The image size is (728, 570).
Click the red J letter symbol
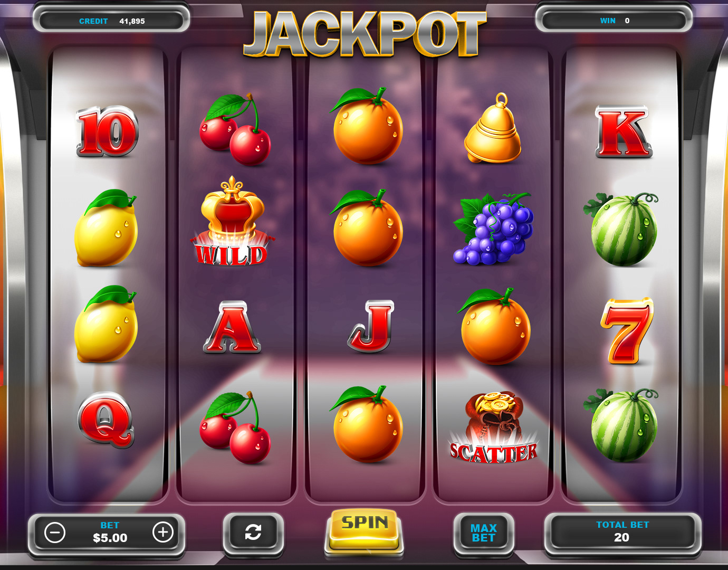pos(371,327)
